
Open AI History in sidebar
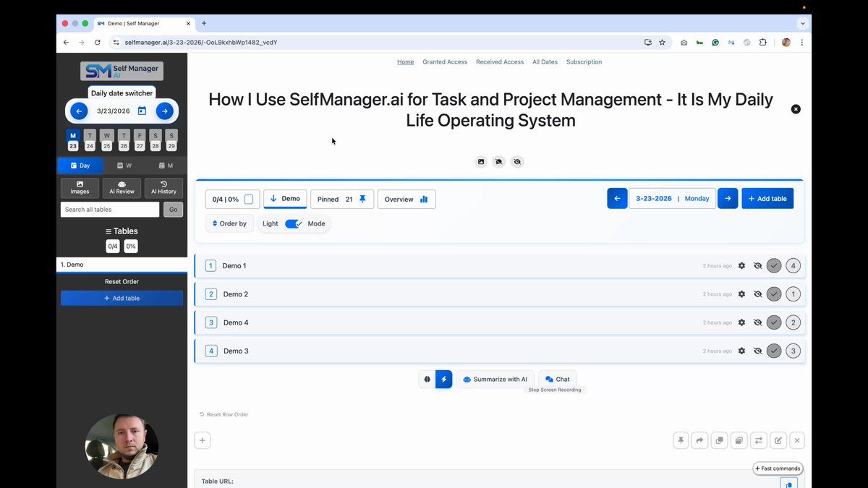click(x=163, y=188)
